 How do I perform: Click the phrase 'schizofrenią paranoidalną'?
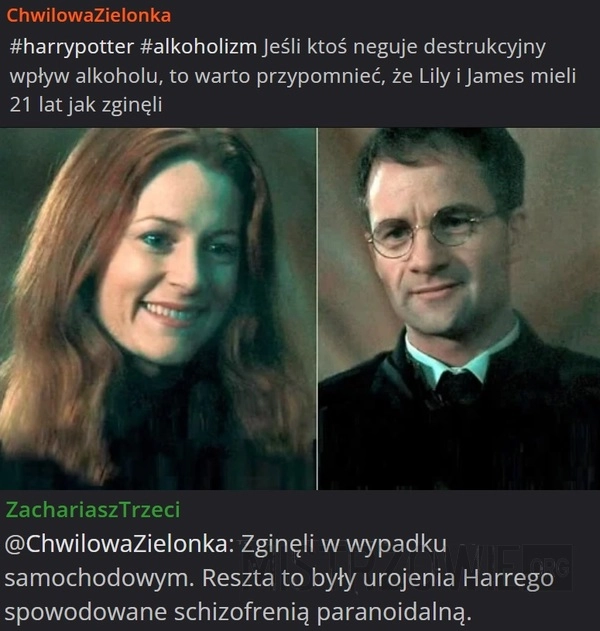pyautogui.click(x=322, y=612)
